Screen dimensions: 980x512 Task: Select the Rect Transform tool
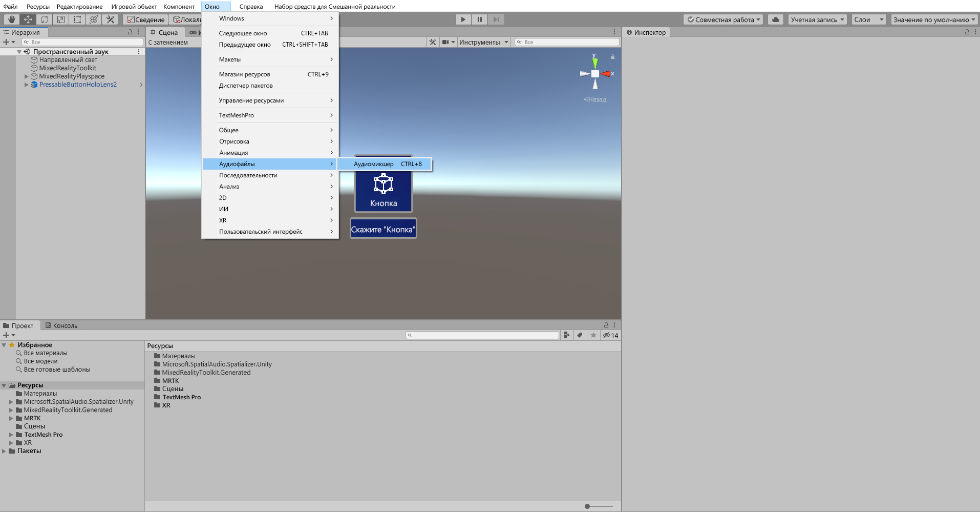pyautogui.click(x=77, y=19)
